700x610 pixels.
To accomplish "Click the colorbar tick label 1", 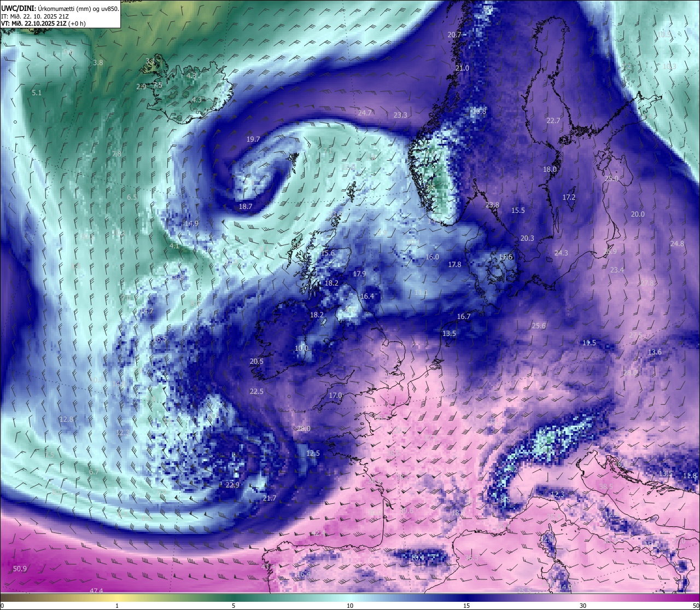I will point(117,606).
